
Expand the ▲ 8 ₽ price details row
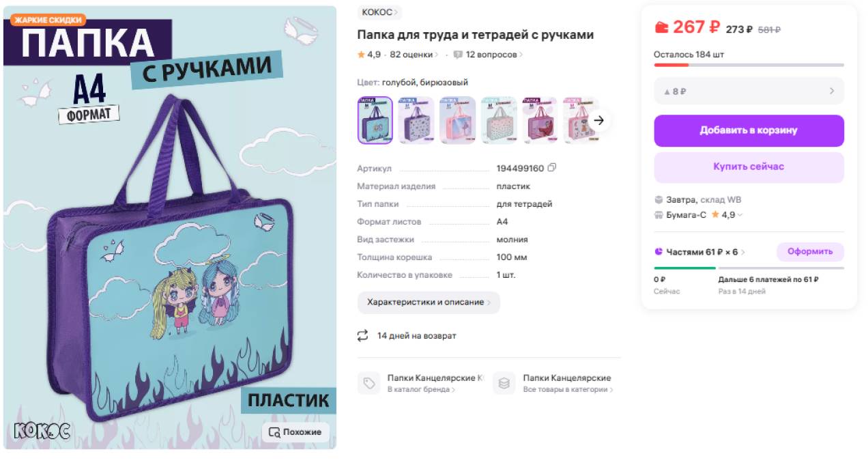pyautogui.click(x=749, y=91)
